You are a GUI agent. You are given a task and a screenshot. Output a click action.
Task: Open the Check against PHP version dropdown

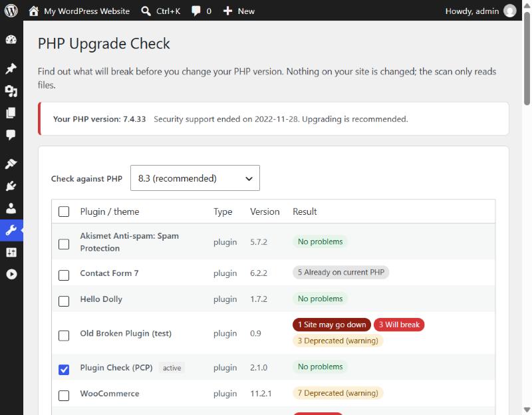coord(195,178)
